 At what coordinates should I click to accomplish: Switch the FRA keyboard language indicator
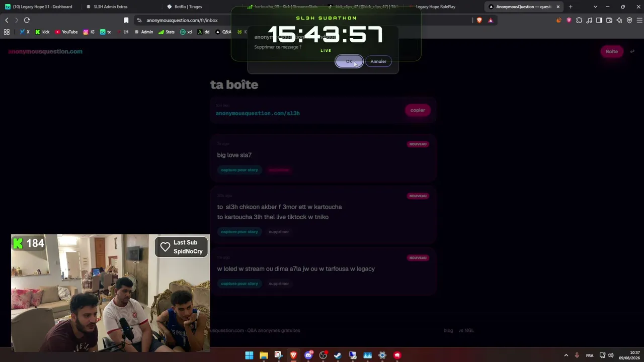tap(590, 355)
